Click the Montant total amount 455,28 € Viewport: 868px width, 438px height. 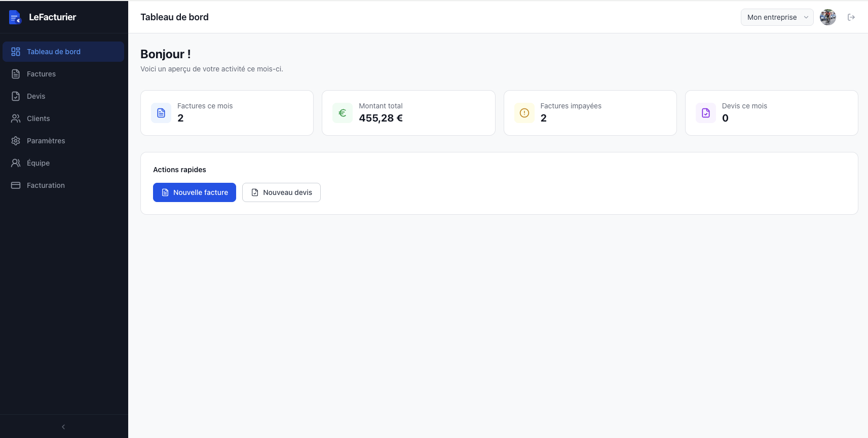(381, 118)
